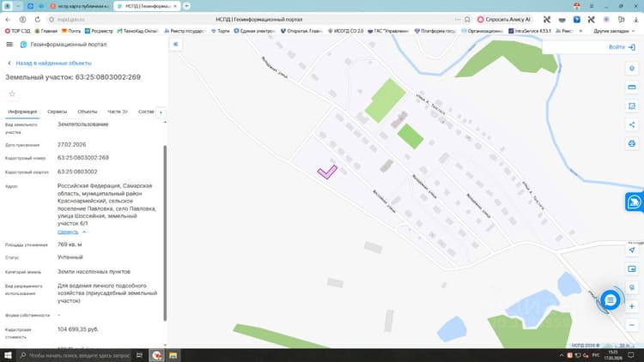Viewport: 644px width, 362px height.
Task: Open the map layers settings icon
Action: (632, 69)
